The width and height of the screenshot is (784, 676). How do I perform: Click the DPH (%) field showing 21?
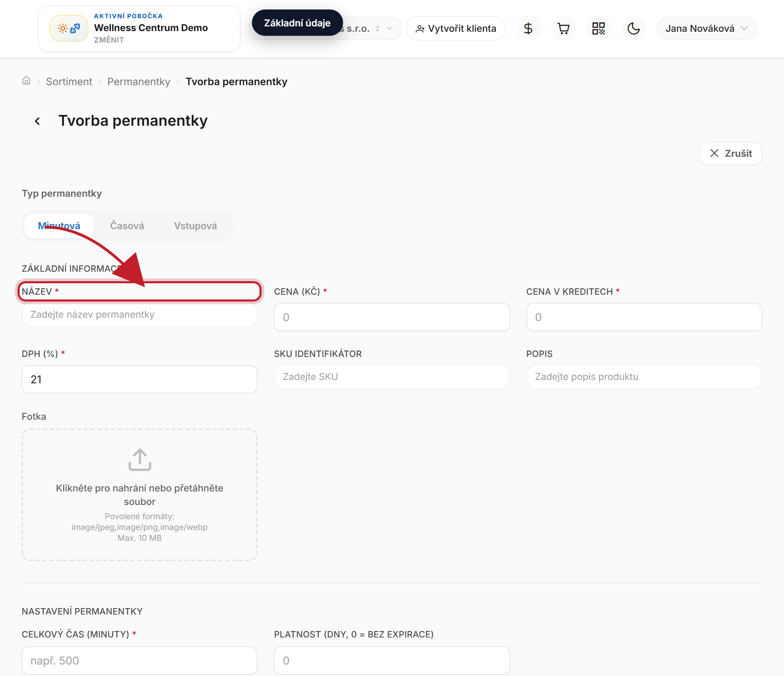click(140, 379)
